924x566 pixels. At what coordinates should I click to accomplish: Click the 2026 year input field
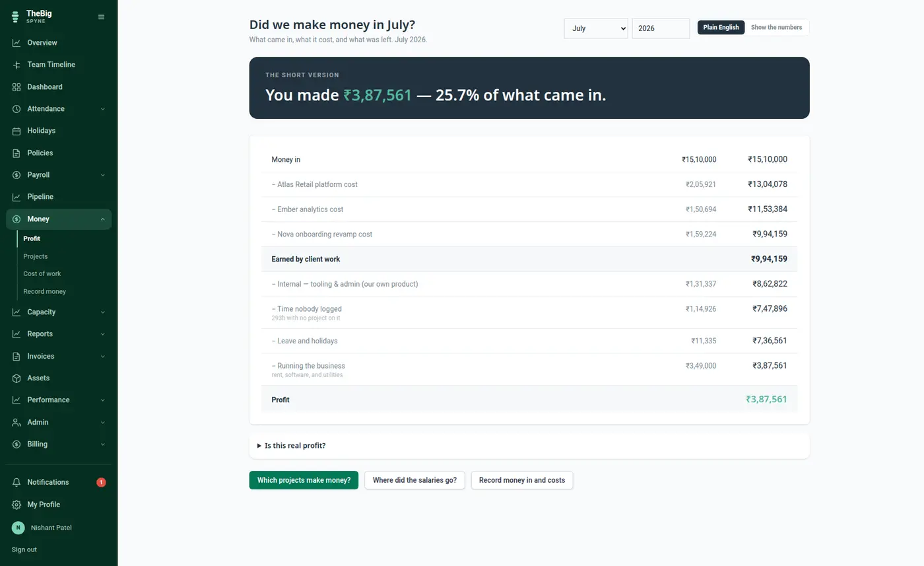tap(661, 28)
